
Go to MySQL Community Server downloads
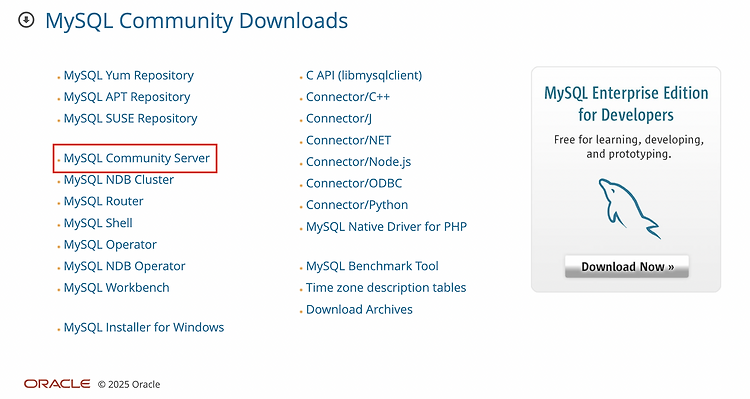coord(137,158)
